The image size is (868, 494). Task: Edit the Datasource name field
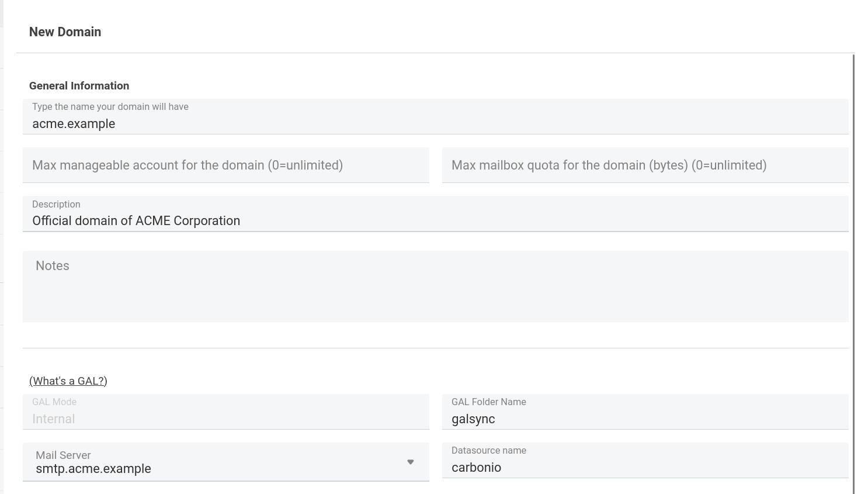point(645,460)
